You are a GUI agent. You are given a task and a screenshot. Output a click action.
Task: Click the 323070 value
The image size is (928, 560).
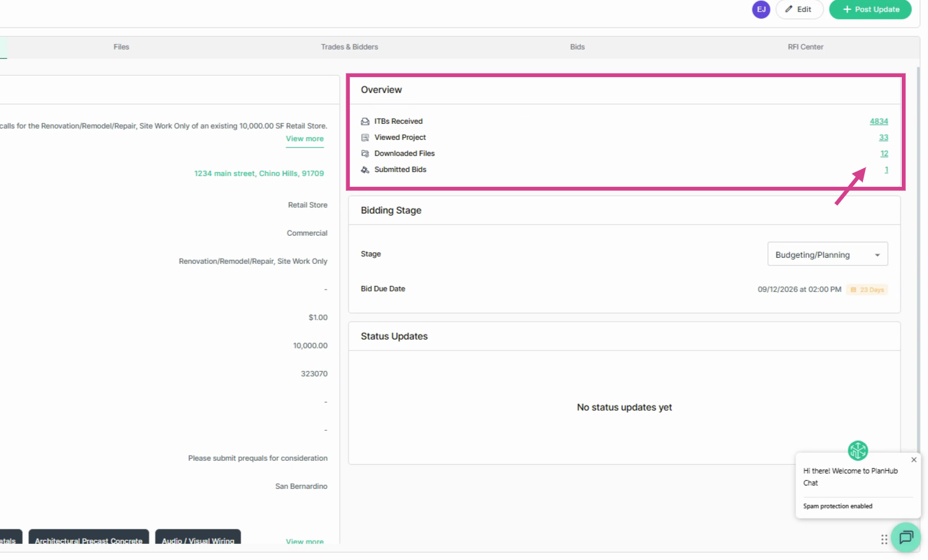[314, 374]
